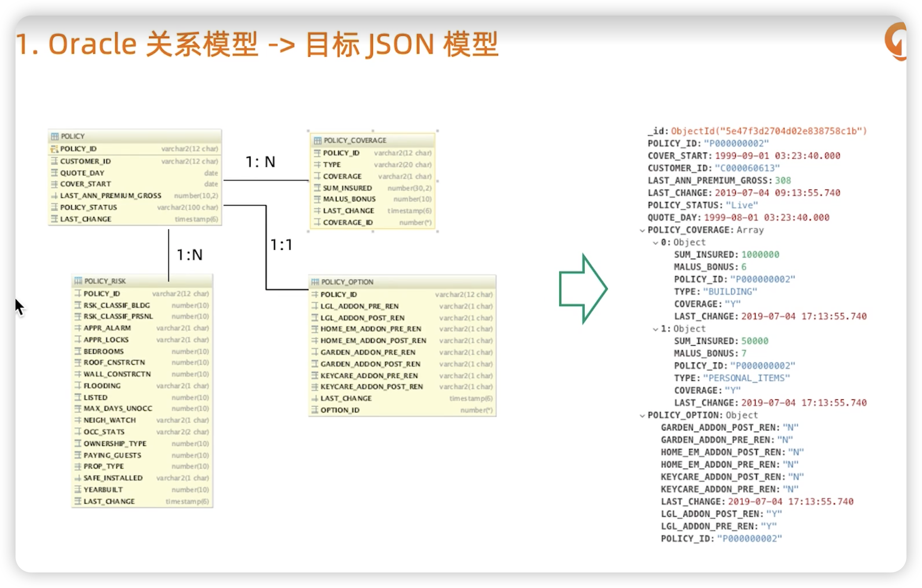
Task: Select the _id ObjectId field
Action: 757,131
